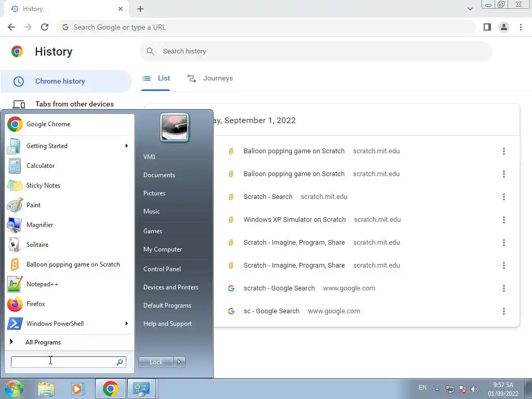Click the Chrome address bar
This screenshot has height=399, width=532.
266,27
